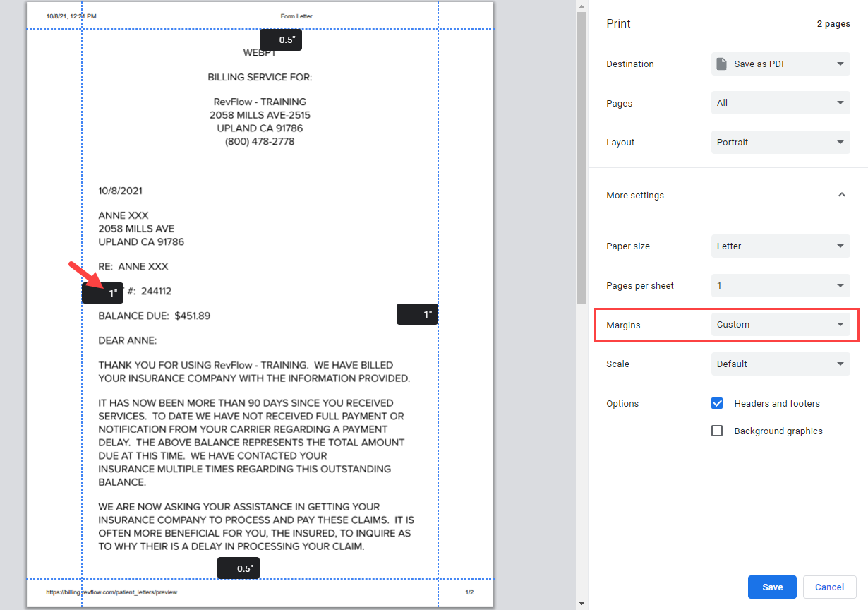Click the "Form Letter" header text
Screen dimensions: 868x610
point(296,16)
